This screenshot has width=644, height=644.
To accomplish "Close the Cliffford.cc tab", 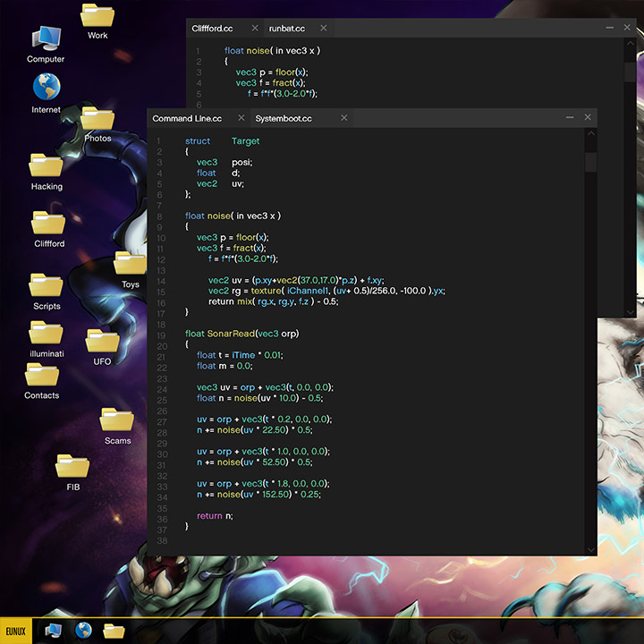I will coord(255,29).
